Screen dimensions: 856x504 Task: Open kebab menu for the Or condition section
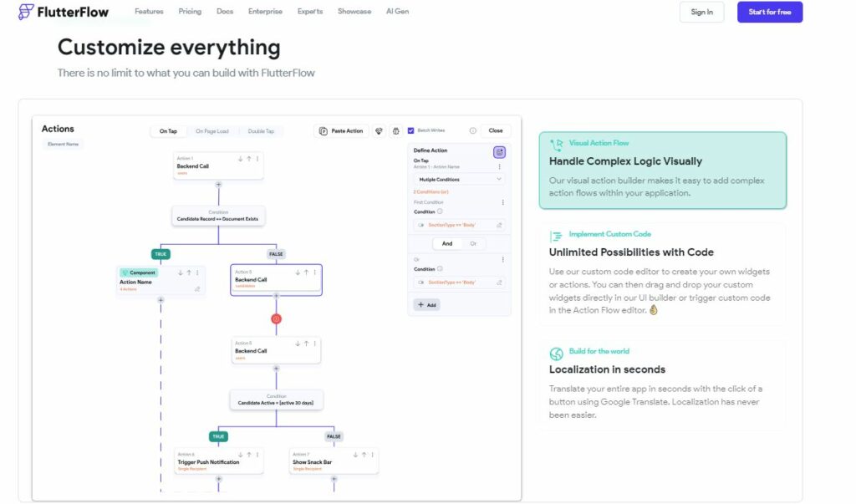[x=502, y=259]
